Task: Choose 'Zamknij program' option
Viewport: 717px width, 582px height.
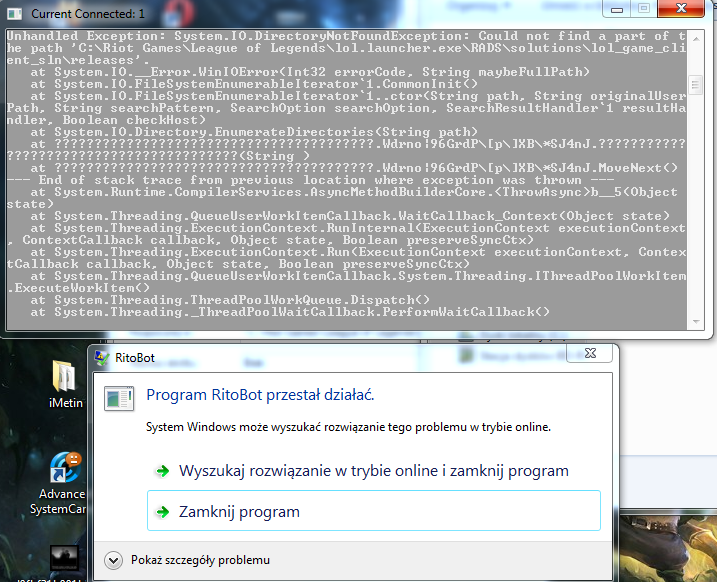Action: pyautogui.click(x=374, y=511)
